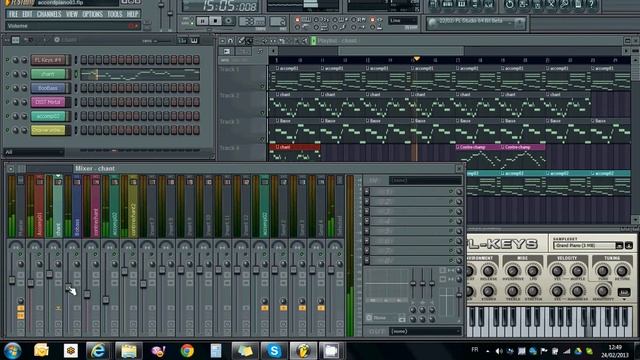Open the OPTIONS menu
The width and height of the screenshot is (640, 360).
click(x=93, y=14)
